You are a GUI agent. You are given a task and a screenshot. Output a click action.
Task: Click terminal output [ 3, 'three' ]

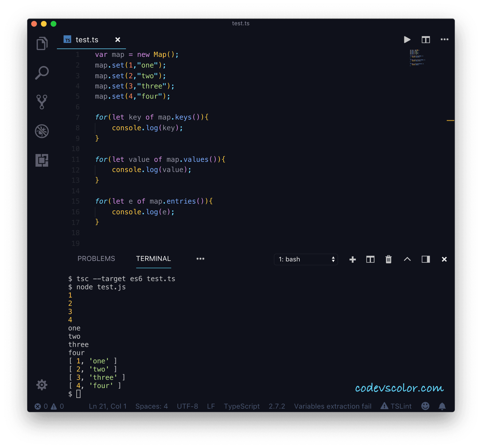pyautogui.click(x=97, y=377)
